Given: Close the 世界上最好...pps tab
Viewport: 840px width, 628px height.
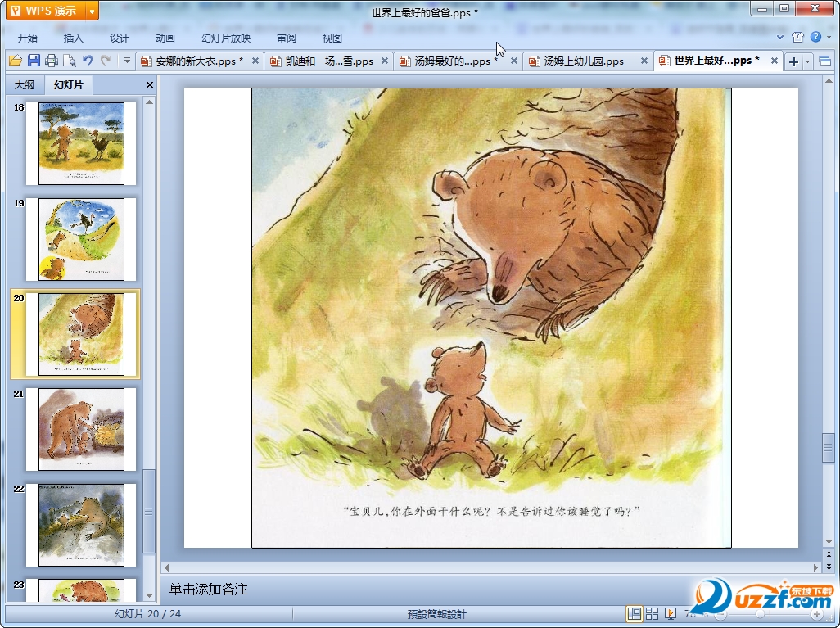Looking at the screenshot, I should 775,61.
